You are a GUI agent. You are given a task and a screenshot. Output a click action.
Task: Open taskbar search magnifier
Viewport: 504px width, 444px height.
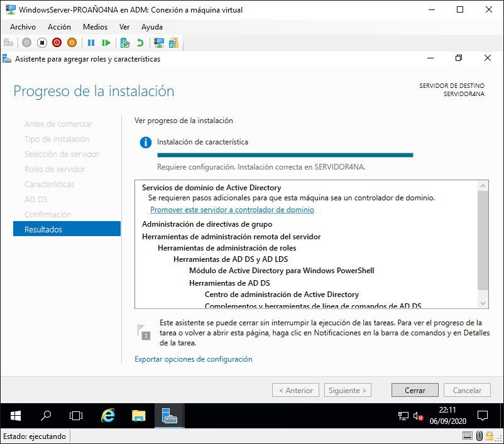(x=46, y=416)
